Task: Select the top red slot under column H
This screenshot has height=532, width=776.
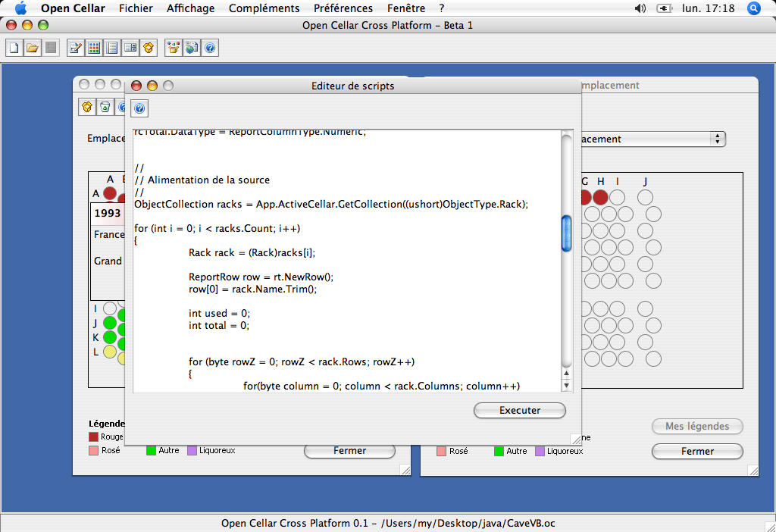Action: click(601, 198)
